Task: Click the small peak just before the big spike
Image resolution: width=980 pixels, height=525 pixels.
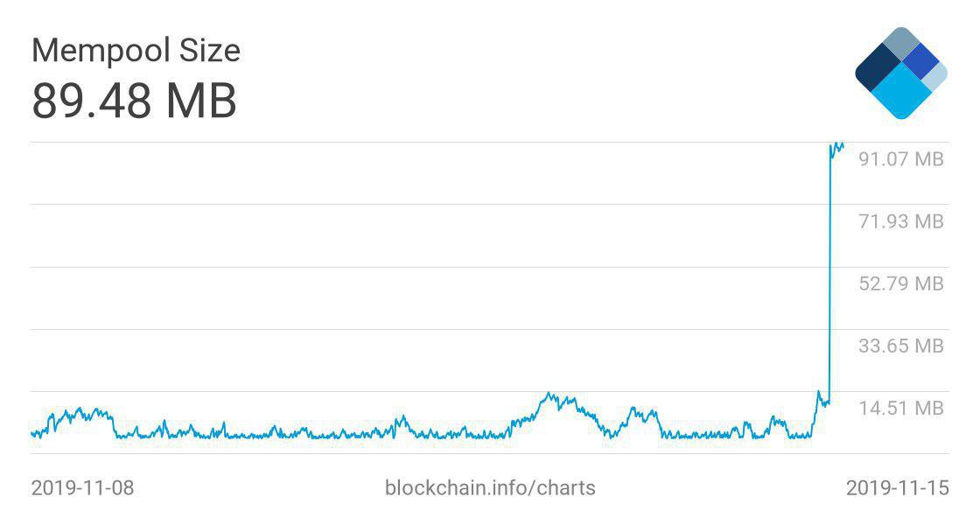Action: 819,394
